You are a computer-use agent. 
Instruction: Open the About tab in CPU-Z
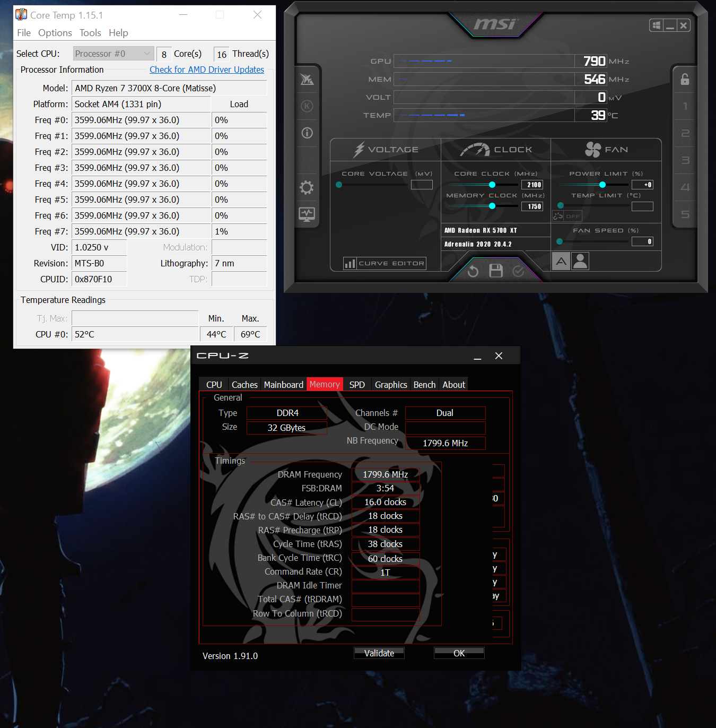454,385
